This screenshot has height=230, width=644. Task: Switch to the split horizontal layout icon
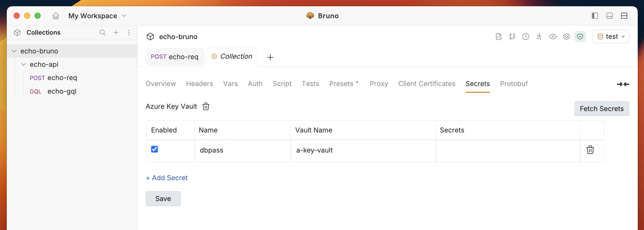624,16
